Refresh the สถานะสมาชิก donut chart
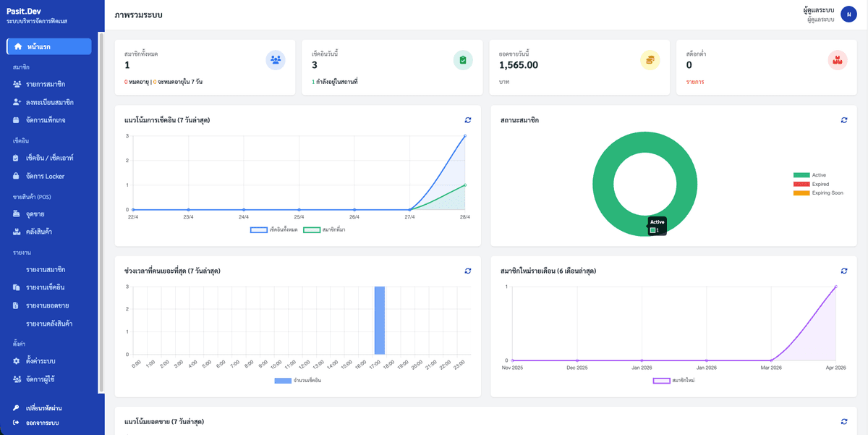The image size is (868, 435). (844, 120)
